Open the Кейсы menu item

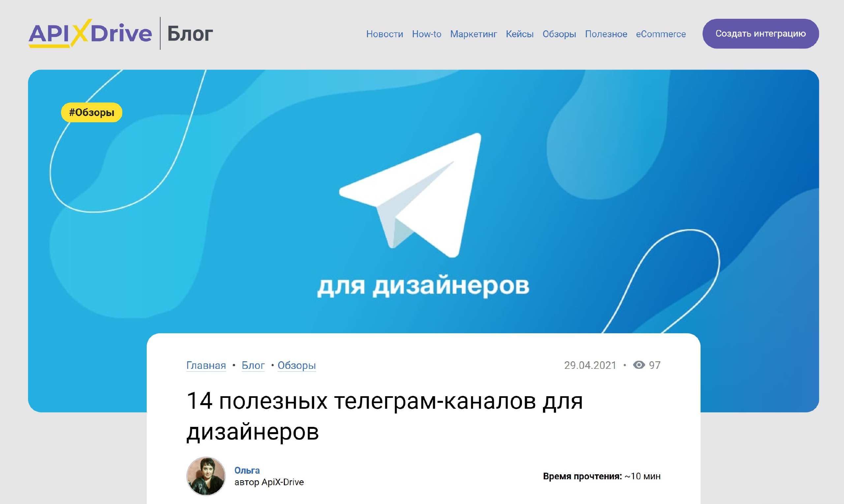coord(520,34)
